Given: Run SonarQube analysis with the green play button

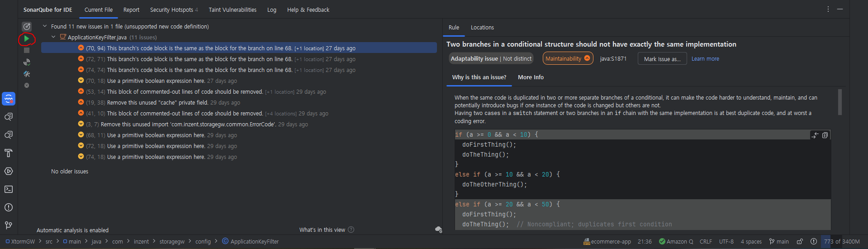Looking at the screenshot, I should pos(27,39).
